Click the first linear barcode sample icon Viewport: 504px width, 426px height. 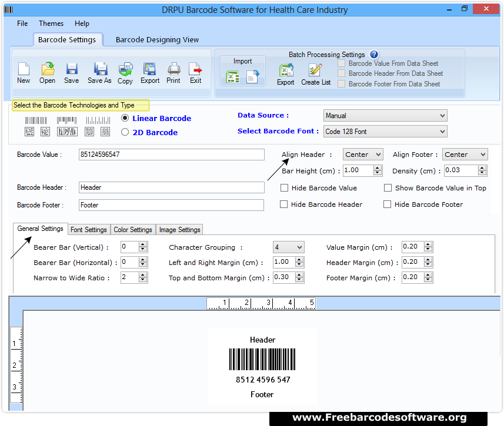coord(36,120)
